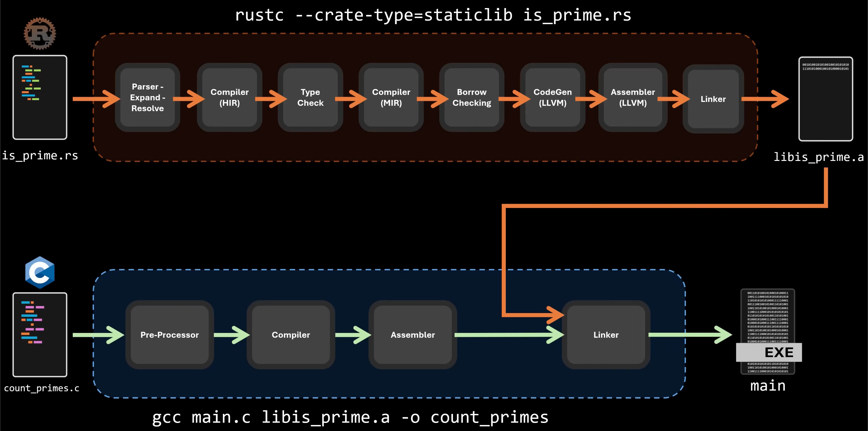Click the Borrow Checking stage box

coord(471,98)
